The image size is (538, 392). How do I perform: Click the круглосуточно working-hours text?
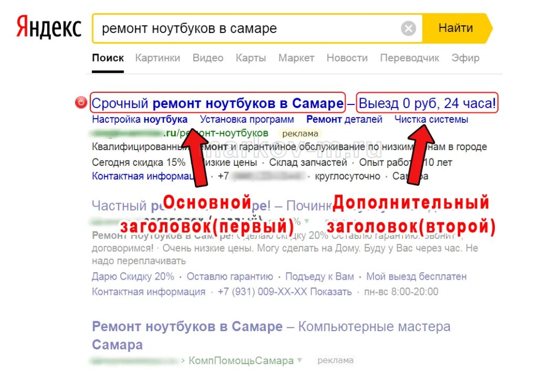tap(348, 176)
